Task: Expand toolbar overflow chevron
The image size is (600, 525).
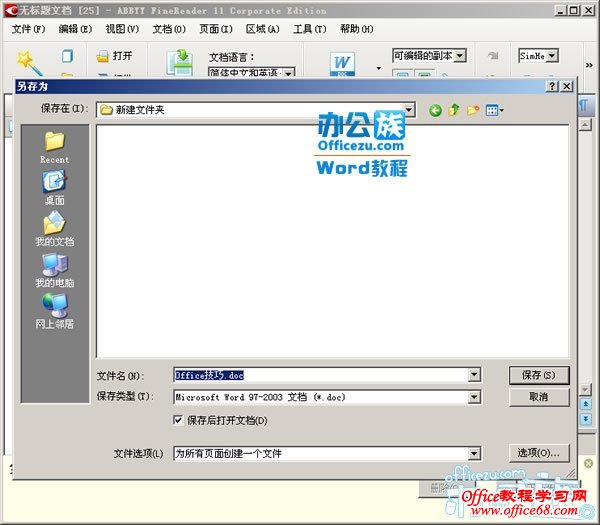Action: 589,65
